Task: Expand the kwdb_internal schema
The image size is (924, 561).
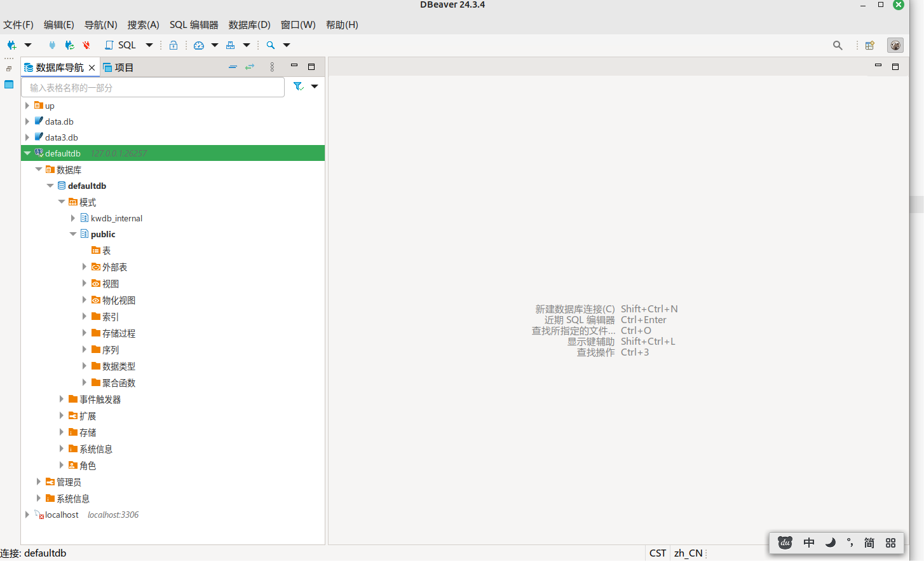Action: pos(73,218)
